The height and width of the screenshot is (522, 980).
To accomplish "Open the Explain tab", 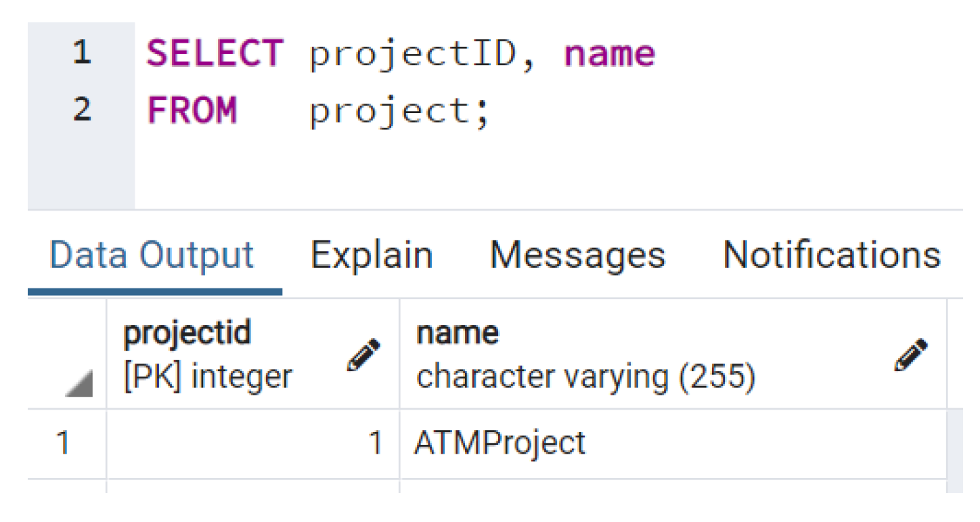I will [372, 256].
